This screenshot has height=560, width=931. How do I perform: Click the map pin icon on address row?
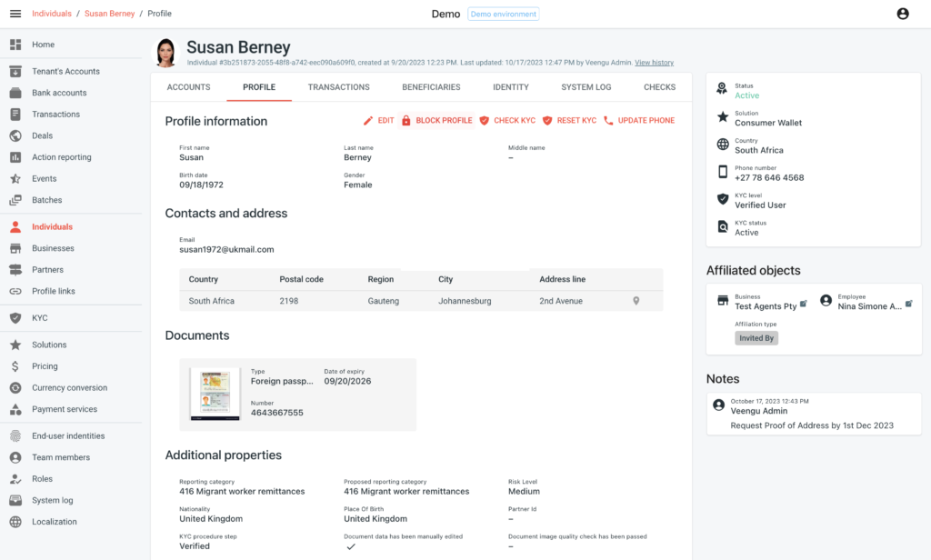pyautogui.click(x=636, y=299)
